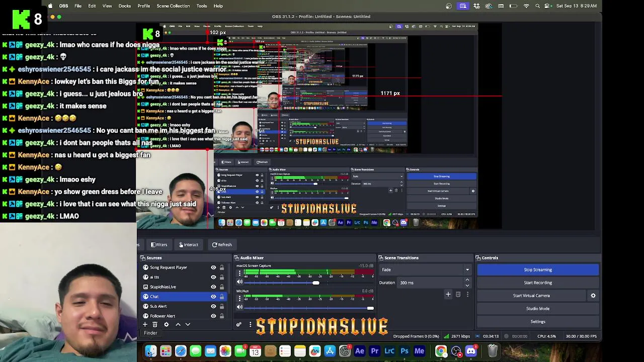
Task: Open App Store from the Dock
Action: [330, 351]
